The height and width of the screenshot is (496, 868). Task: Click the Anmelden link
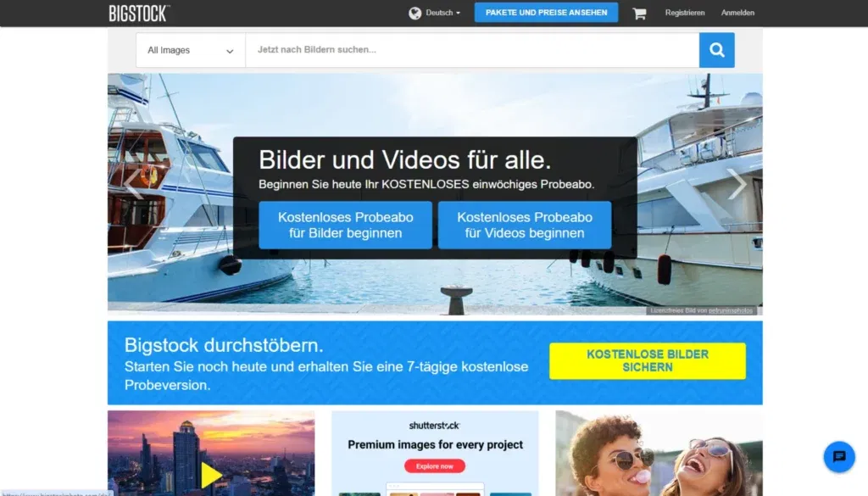pos(737,13)
